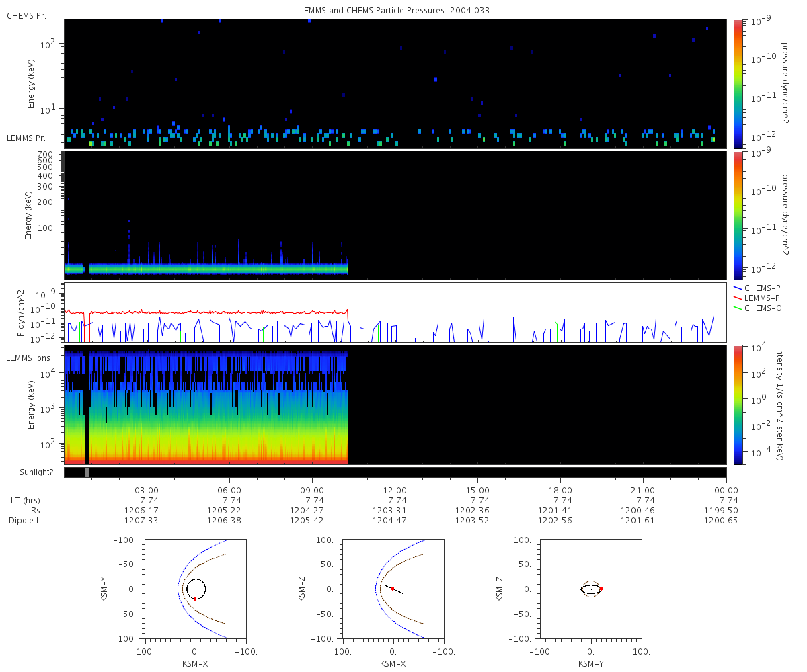Image resolution: width=807 pixels, height=672 pixels.
Task: Click the red spacecraft marker in KSM-Y/KSM-Z plot
Action: 601,589
